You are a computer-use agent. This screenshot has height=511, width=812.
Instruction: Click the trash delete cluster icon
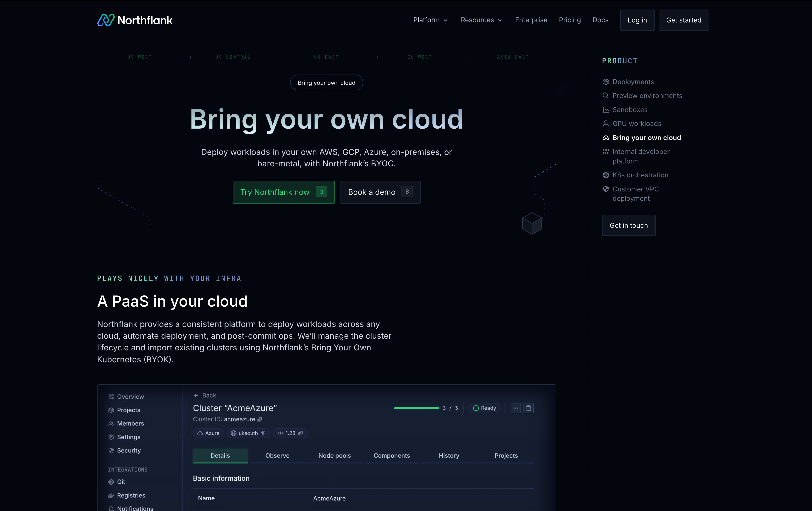pos(528,408)
